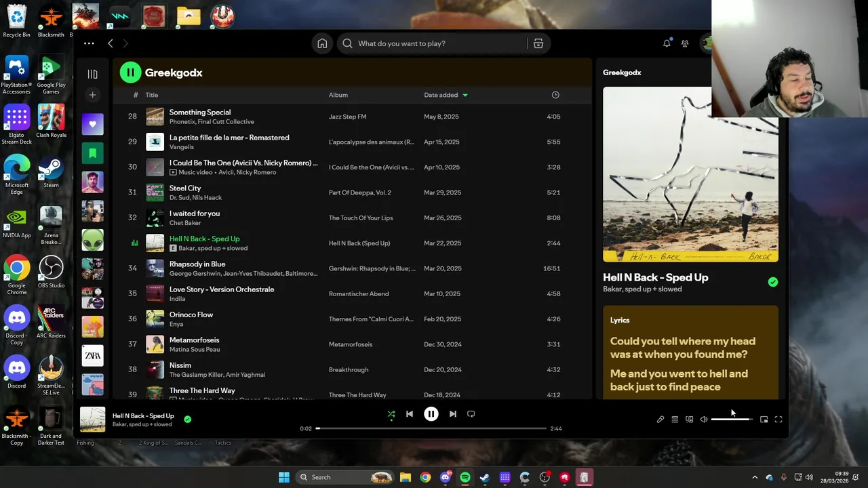Seek on the song progress bar
The image size is (868, 488).
click(x=431, y=428)
